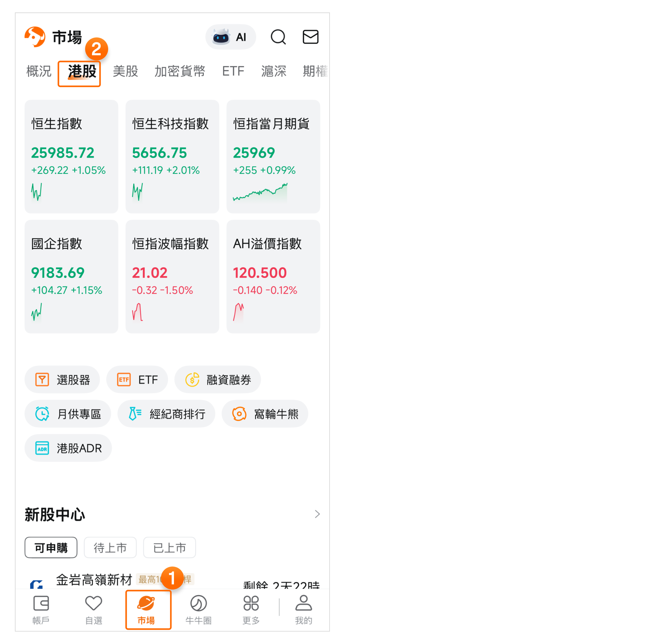The image size is (671, 644).
Task: Open the 窩輪牛熊 shortcut
Action: [265, 414]
